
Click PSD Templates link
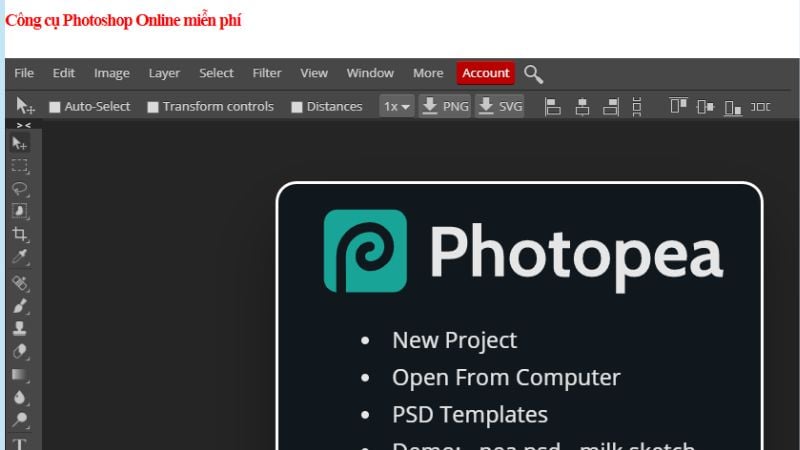point(470,415)
